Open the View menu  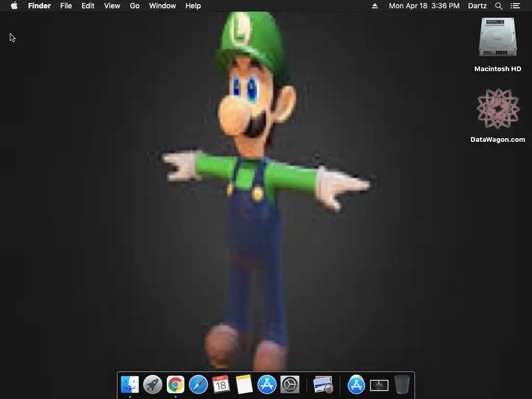(x=112, y=6)
